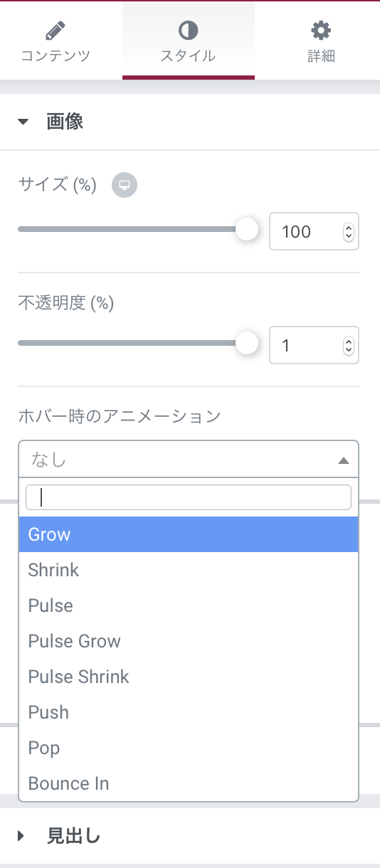Click the 不透明度 value stepper arrows

pos(348,346)
